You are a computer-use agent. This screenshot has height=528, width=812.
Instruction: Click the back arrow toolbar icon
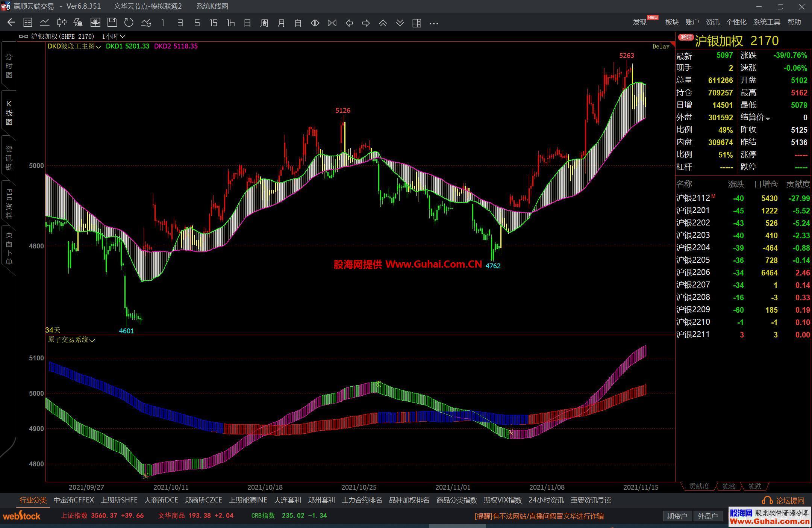click(x=11, y=23)
